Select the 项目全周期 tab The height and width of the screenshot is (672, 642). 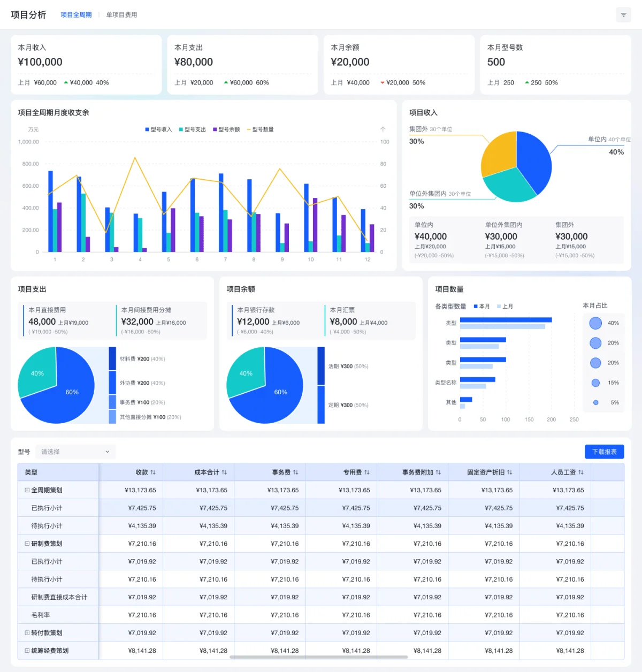[x=76, y=15]
